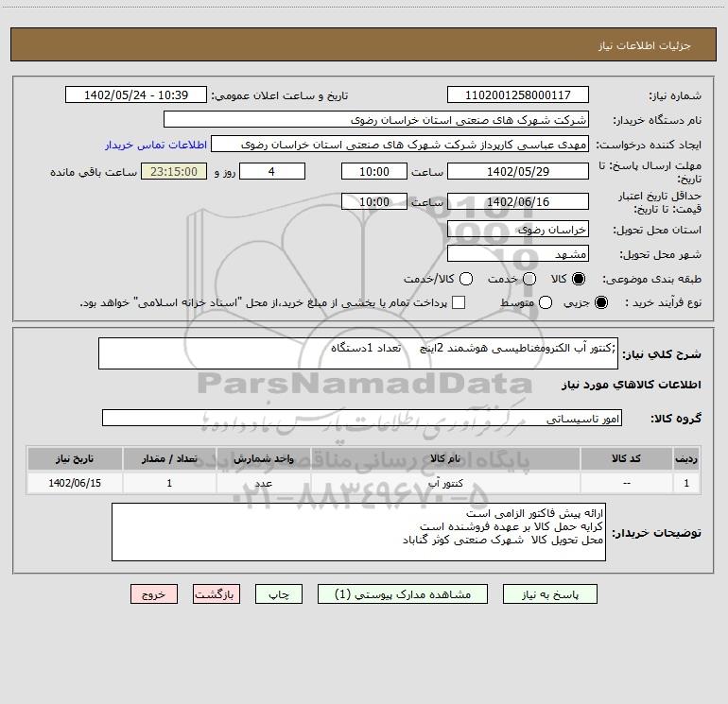
Task: Click the buyer organization name field
Action: 376,119
